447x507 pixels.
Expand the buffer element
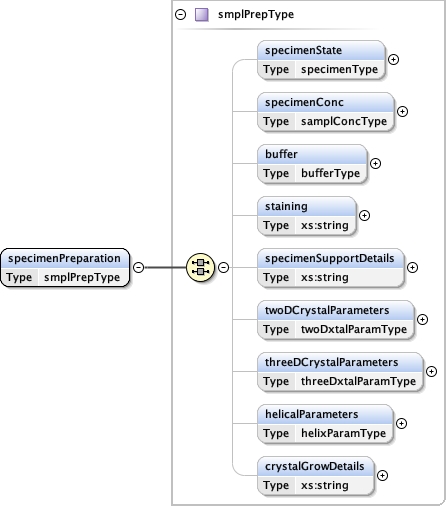(x=375, y=163)
